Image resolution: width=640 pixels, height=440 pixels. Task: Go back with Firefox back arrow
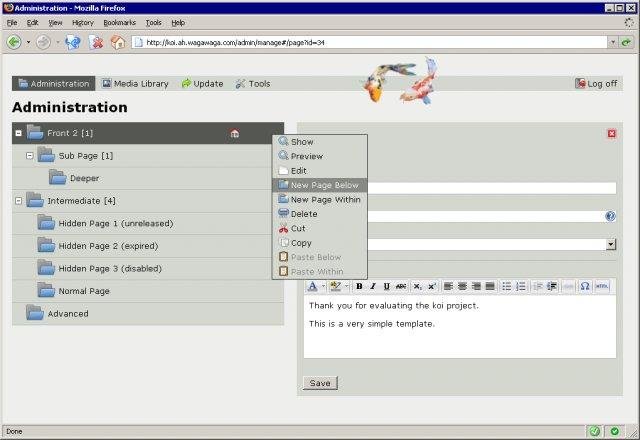(x=14, y=42)
